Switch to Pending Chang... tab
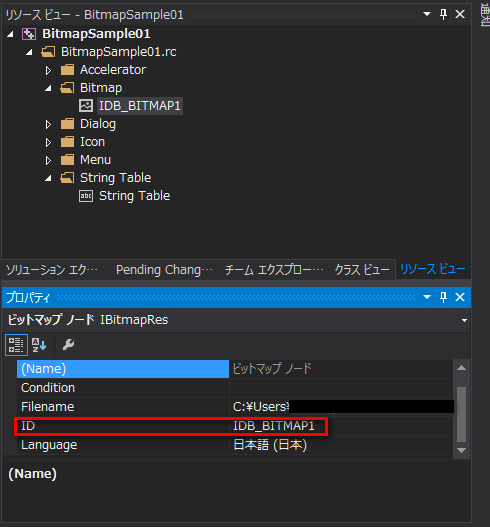The image size is (490, 527). tap(164, 270)
